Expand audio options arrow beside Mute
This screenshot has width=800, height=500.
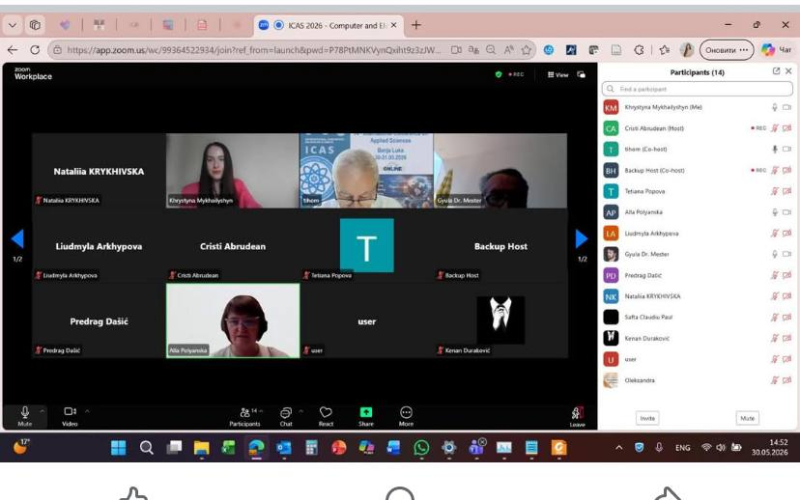click(42, 411)
